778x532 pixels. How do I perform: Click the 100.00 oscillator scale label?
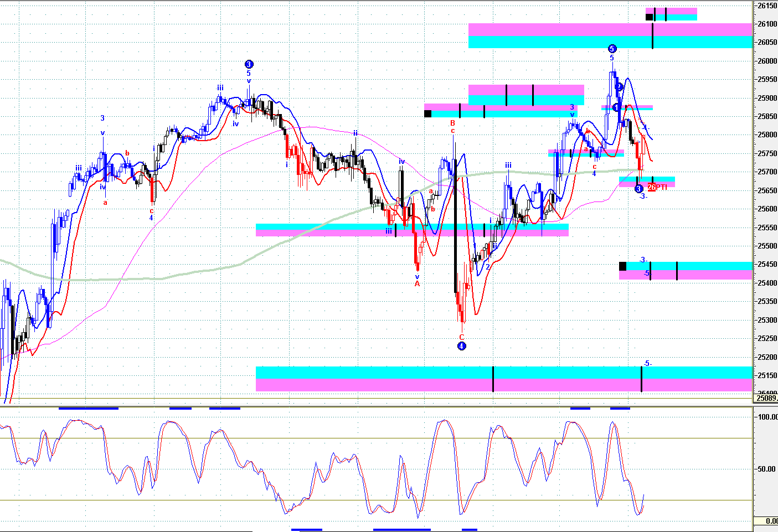[x=767, y=417]
